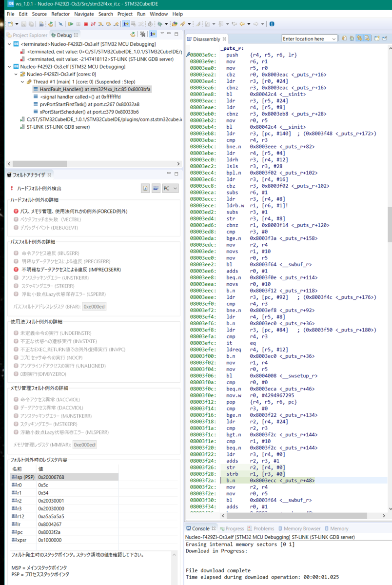This screenshot has height=585, width=392.
Task: Click the disassembly view button in Fault Analyzer
Action: click(x=156, y=188)
